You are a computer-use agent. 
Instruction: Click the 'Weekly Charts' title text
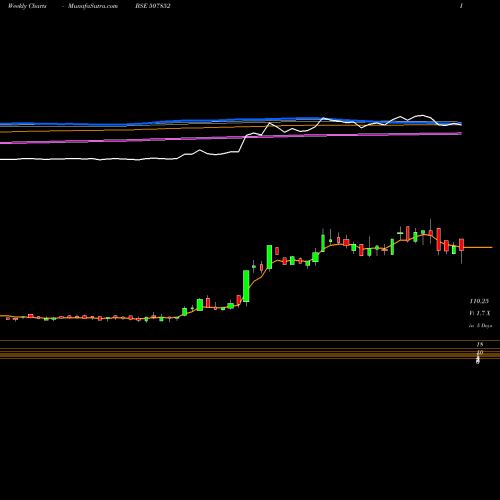pos(27,6)
